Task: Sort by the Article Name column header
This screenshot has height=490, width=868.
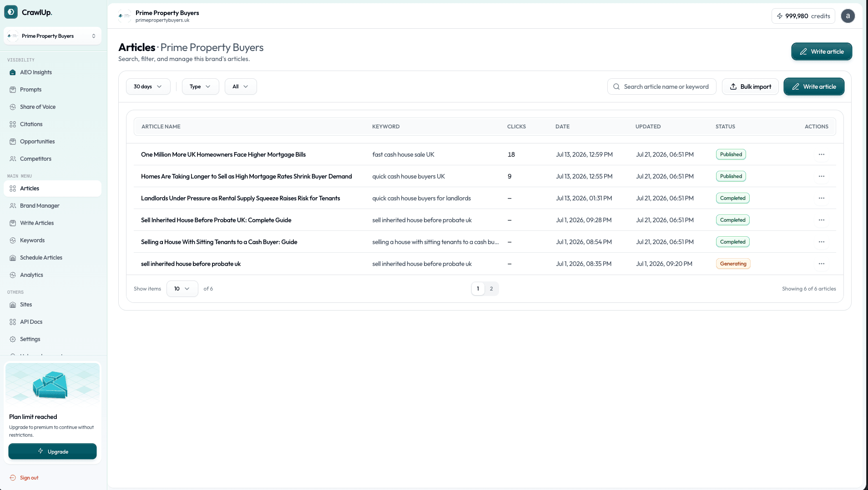Action: 161,127
